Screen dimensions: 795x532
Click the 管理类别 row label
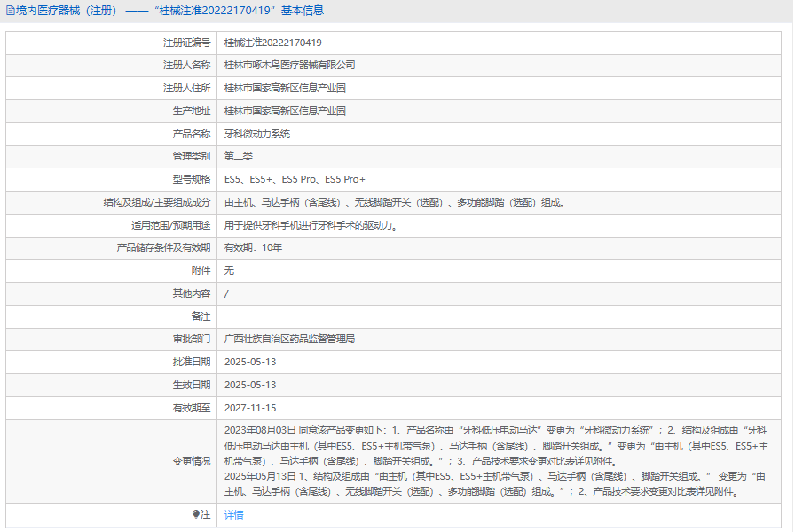191,156
